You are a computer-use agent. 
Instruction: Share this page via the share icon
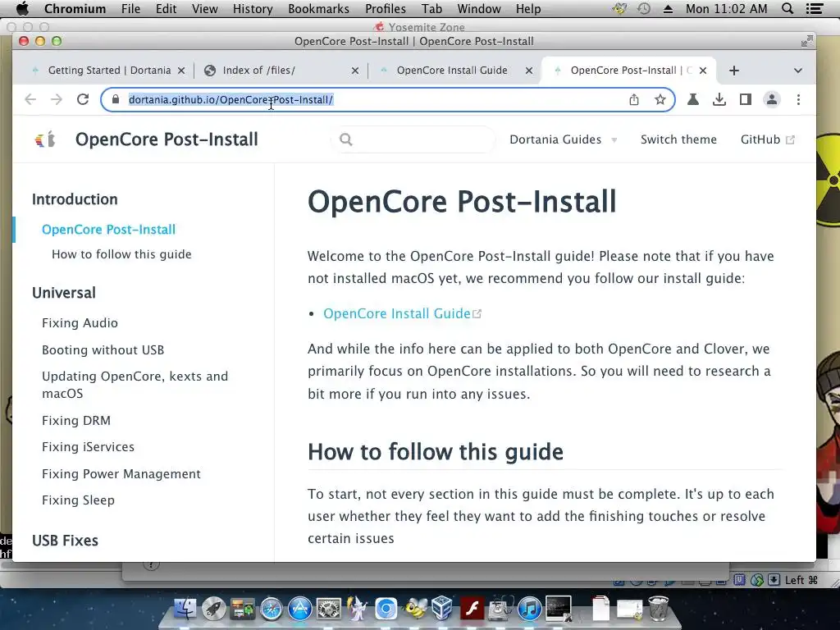pyautogui.click(x=634, y=99)
